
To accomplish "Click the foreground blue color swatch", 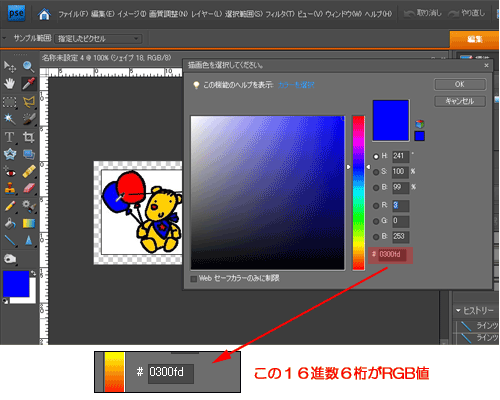I will coord(16,284).
